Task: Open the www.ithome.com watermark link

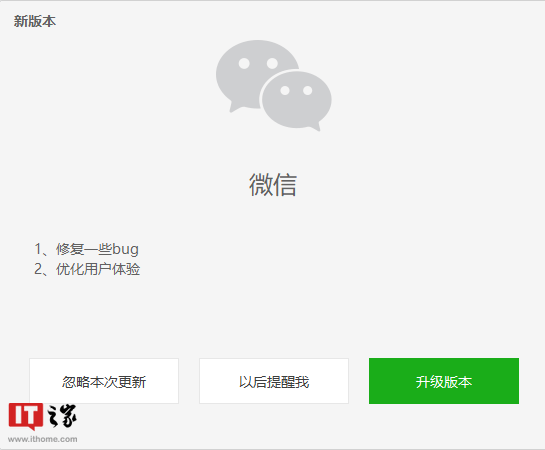Action: pyautogui.click(x=42, y=439)
